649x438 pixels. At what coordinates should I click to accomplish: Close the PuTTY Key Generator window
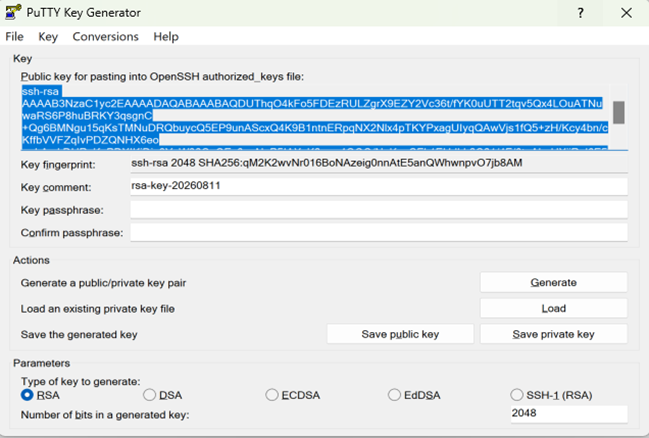[626, 13]
